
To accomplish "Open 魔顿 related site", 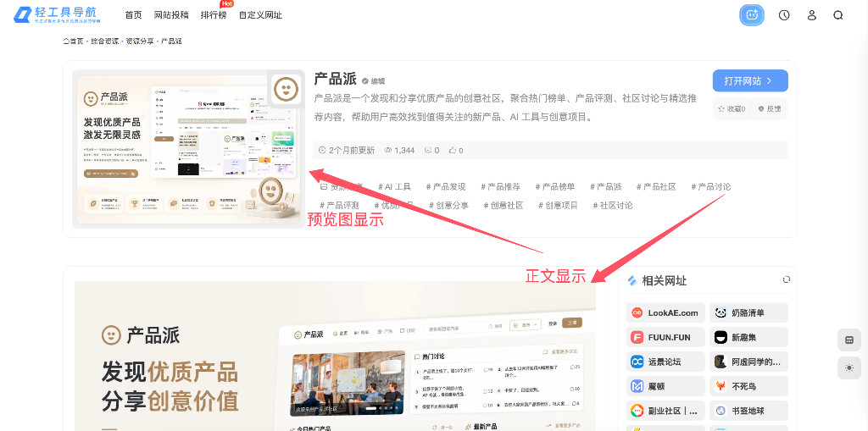I will (x=665, y=386).
